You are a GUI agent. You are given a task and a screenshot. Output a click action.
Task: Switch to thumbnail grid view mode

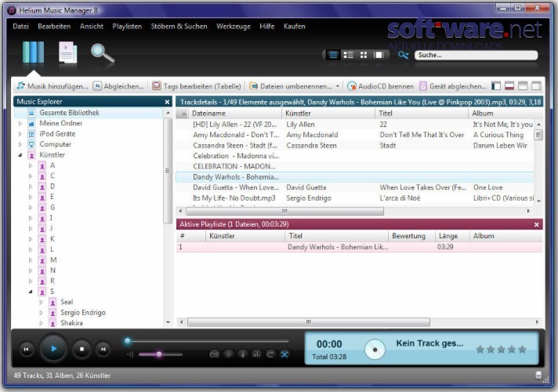[x=364, y=55]
